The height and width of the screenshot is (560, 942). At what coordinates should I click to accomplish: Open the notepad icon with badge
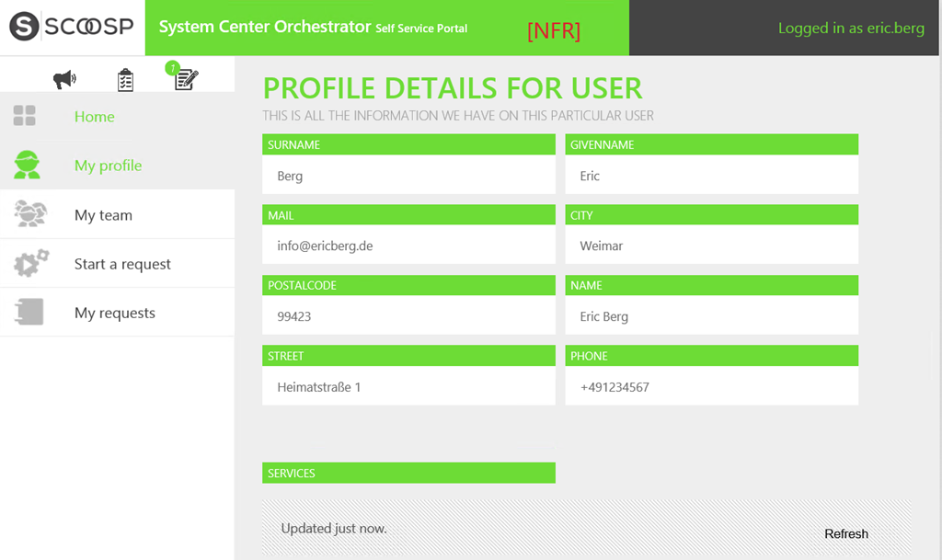tap(185, 79)
